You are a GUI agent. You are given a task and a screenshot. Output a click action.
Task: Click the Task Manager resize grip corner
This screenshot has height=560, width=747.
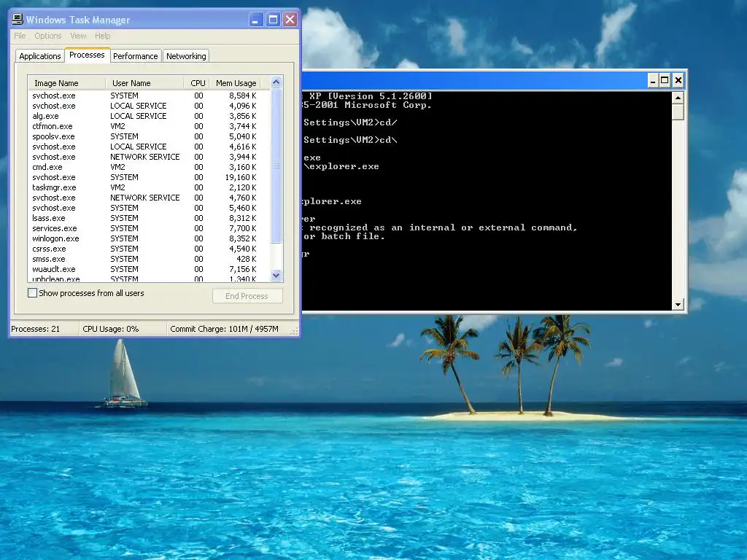click(x=295, y=331)
